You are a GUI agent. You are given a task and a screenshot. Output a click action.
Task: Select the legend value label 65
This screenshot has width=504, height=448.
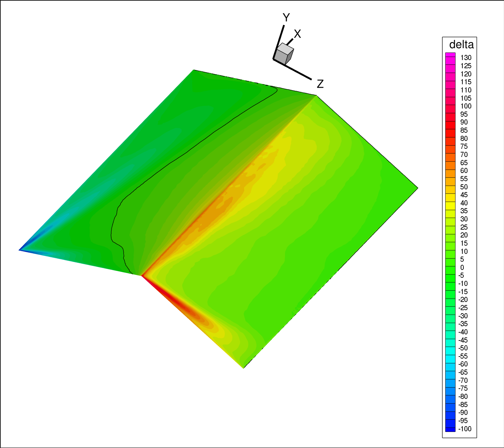pos(464,163)
